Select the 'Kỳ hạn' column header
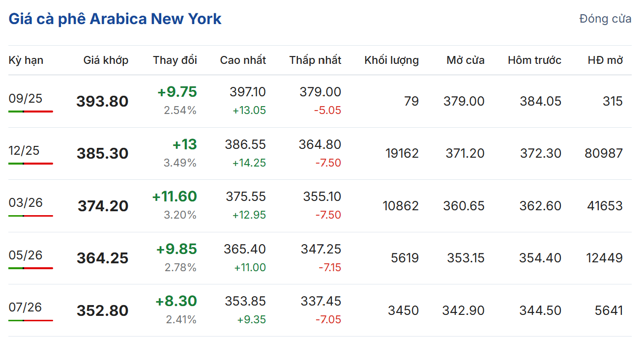Viewport: 644px width, 337px height. (x=26, y=60)
